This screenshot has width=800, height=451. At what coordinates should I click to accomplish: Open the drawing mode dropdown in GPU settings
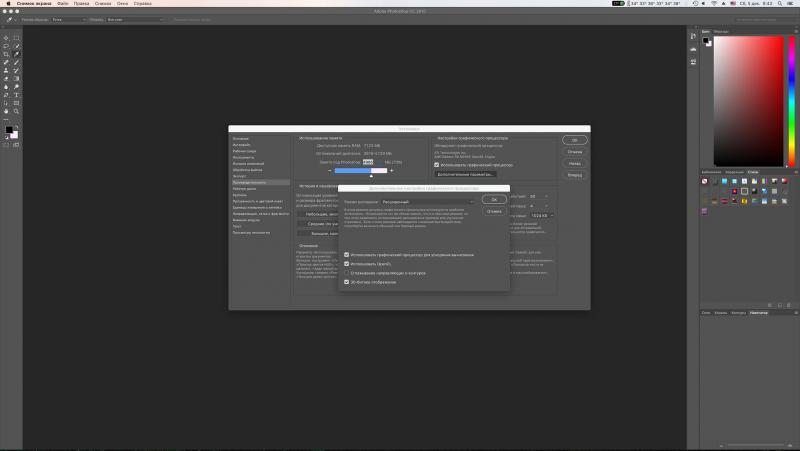428,202
